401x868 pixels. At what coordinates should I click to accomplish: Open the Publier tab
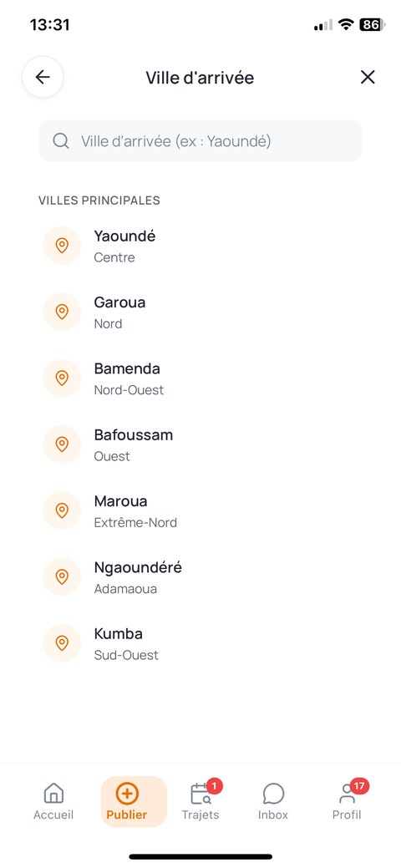tap(127, 801)
